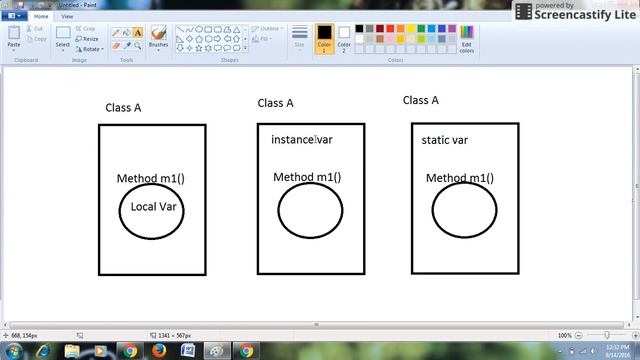Open the Rotate dropdown
640x360 pixels.
(89, 49)
